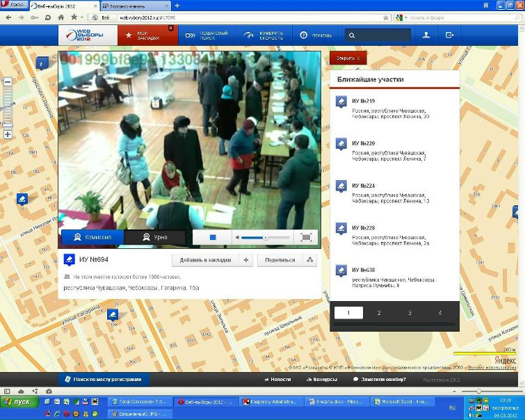Adjust the video volume slider
The height and width of the screenshot is (420, 525).
(265, 237)
